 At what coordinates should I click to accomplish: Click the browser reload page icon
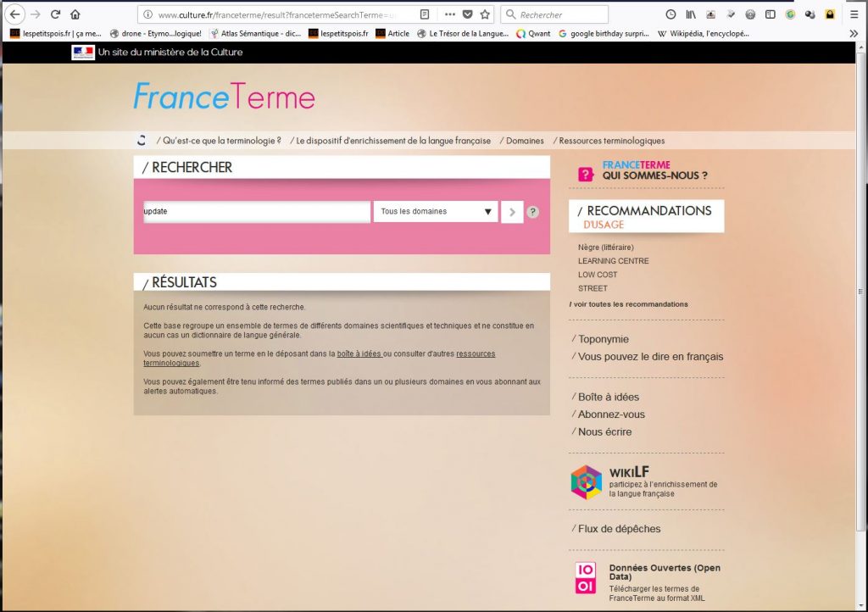click(x=56, y=14)
